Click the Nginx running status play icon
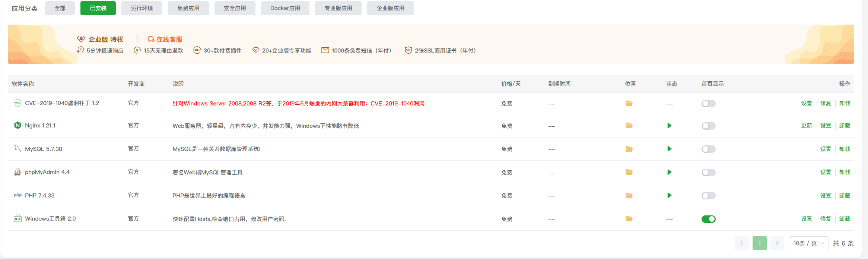The image size is (868, 259). click(670, 126)
